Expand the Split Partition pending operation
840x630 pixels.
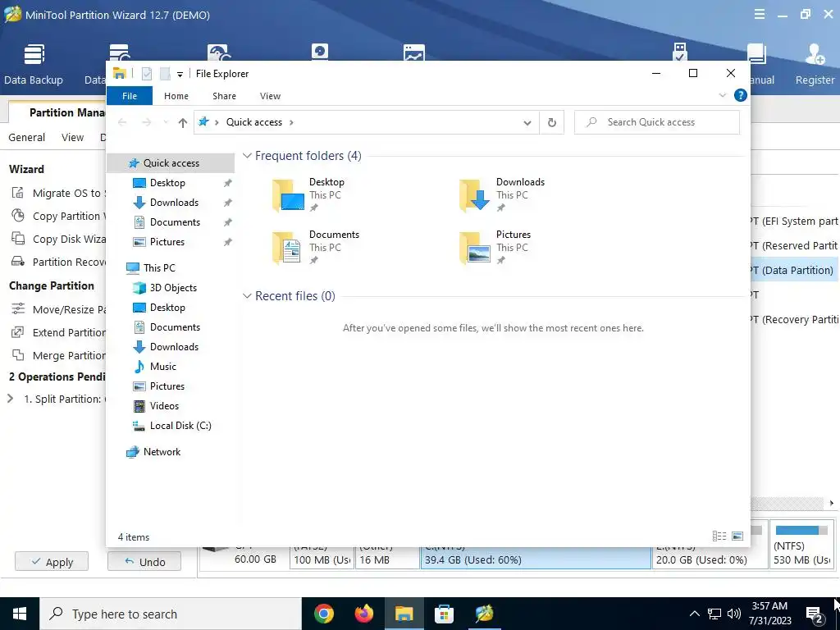pos(10,399)
